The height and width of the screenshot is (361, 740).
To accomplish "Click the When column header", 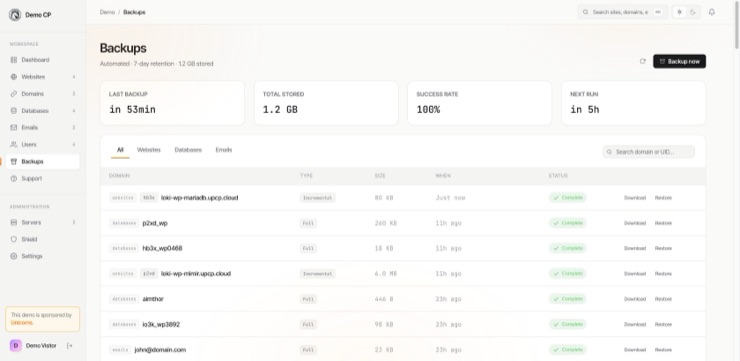I will click(443, 176).
